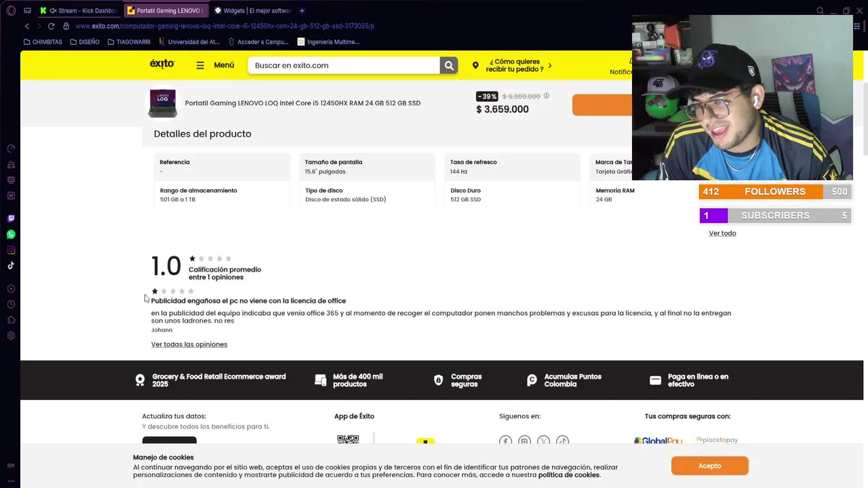The width and height of the screenshot is (868, 488).
Task: Click the padlock site-security icon
Action: 66,26
